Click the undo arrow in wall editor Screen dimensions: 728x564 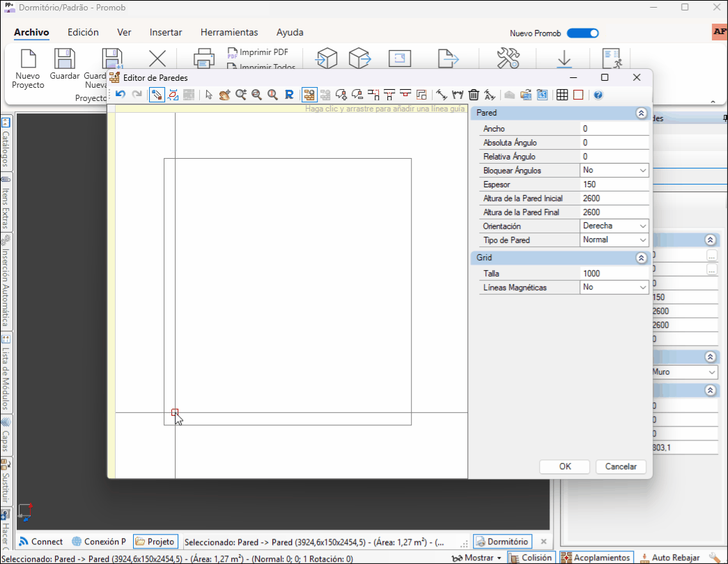click(121, 95)
